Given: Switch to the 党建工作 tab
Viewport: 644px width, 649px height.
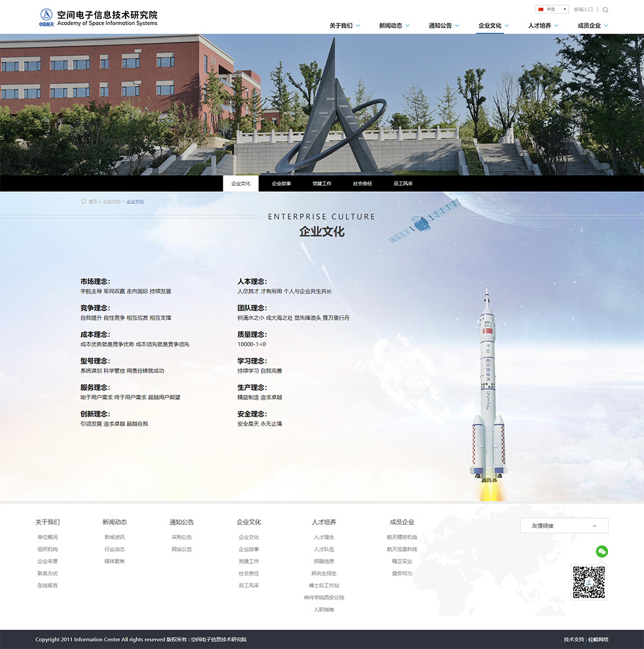Looking at the screenshot, I should point(322,183).
